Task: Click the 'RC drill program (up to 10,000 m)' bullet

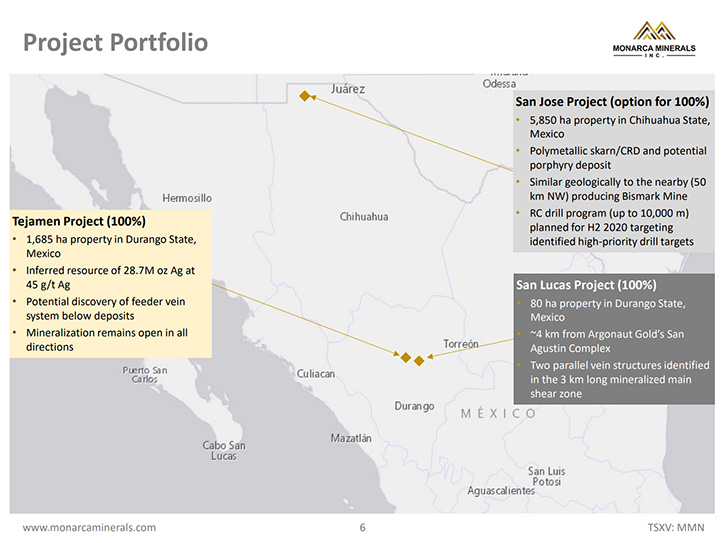Action: (611, 228)
